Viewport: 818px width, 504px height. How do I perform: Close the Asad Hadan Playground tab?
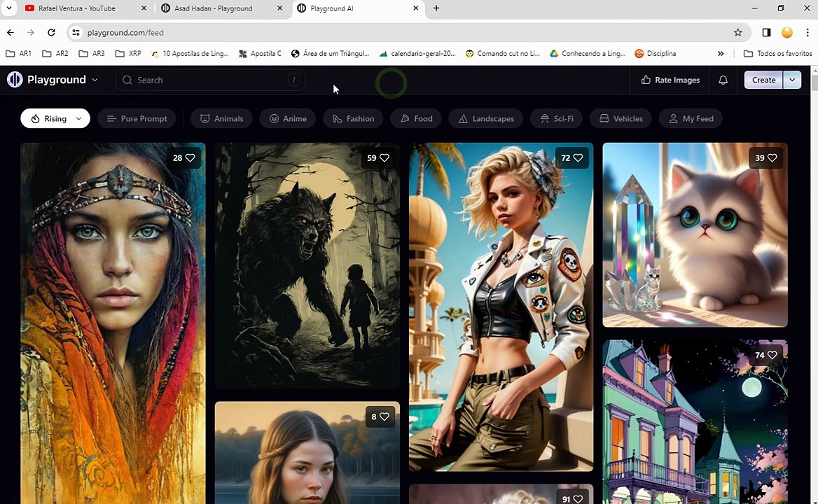click(x=279, y=8)
